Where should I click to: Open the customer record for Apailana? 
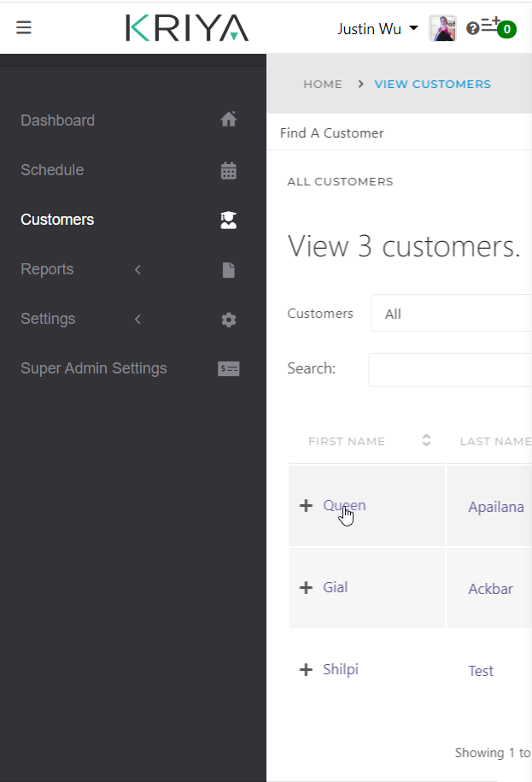click(495, 506)
